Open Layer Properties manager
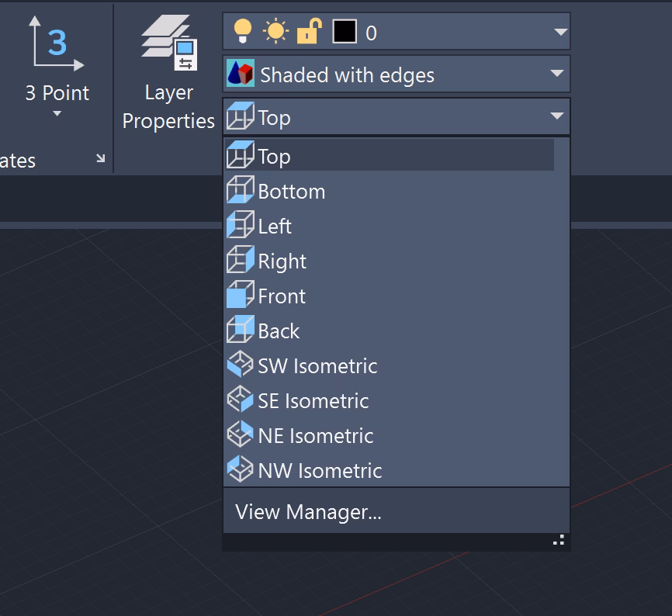 pos(168,73)
